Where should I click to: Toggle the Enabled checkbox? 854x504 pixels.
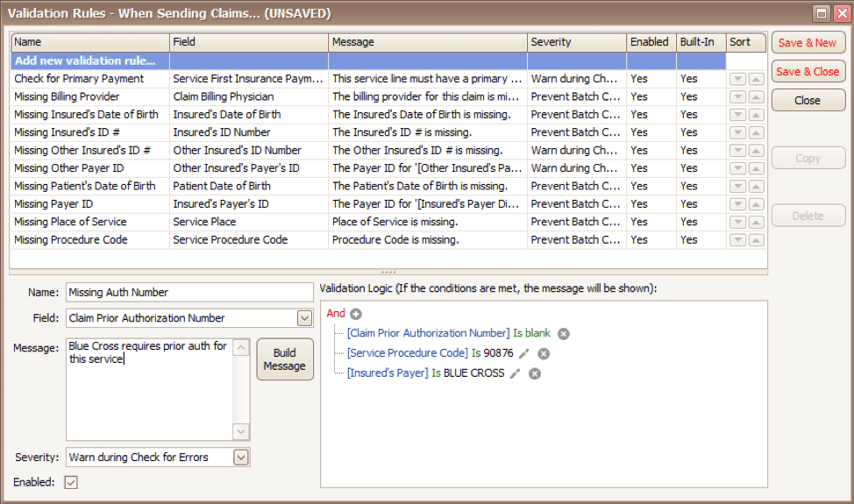71,482
